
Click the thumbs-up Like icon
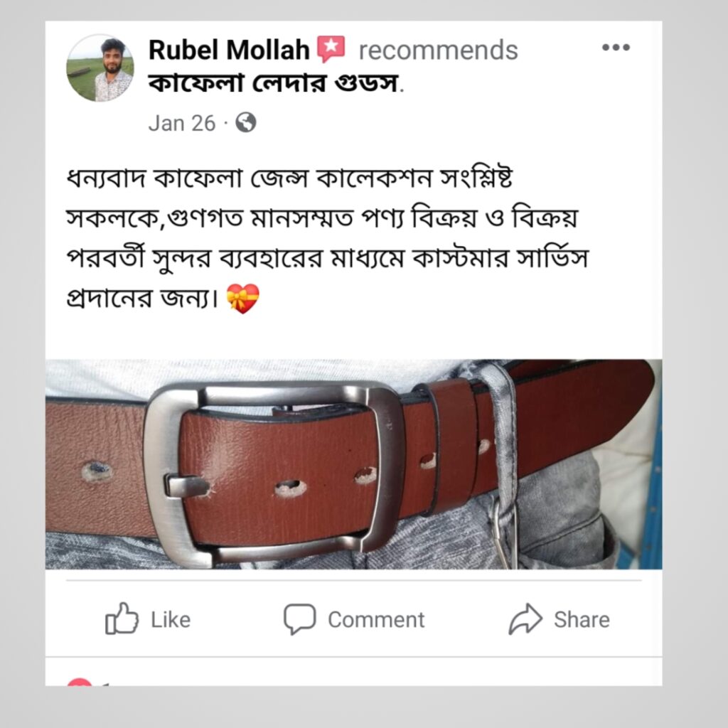(x=122, y=619)
